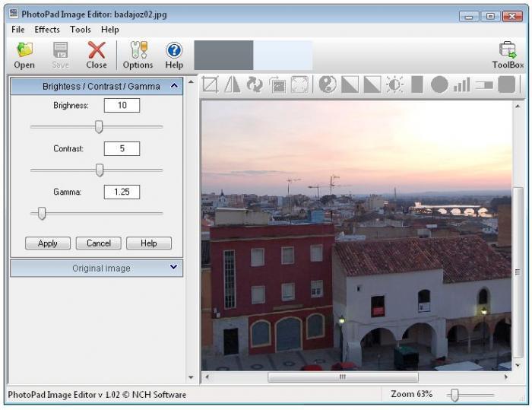Click the Contrast value field showing 5
Viewport: 532px width, 410px height.
coord(122,148)
